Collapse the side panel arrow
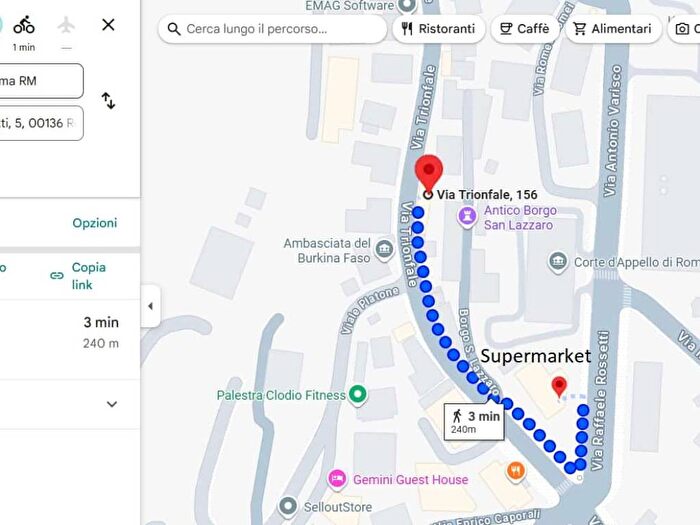Image resolution: width=700 pixels, height=525 pixels. (x=150, y=306)
